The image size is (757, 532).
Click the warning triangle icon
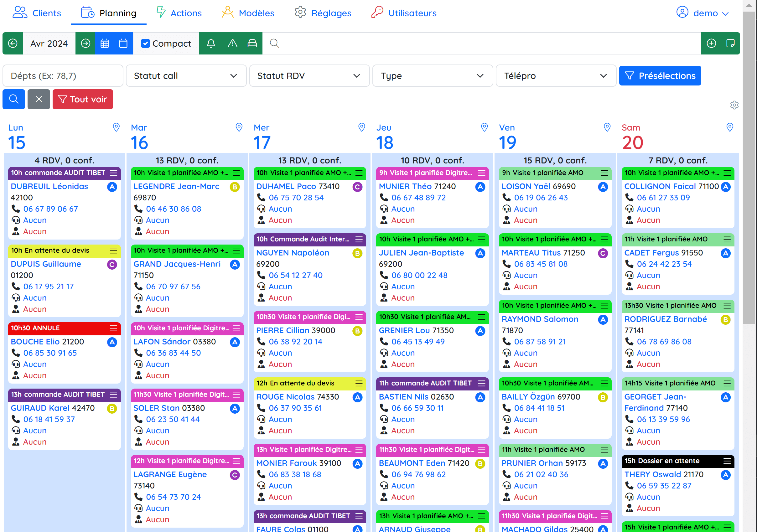(232, 44)
